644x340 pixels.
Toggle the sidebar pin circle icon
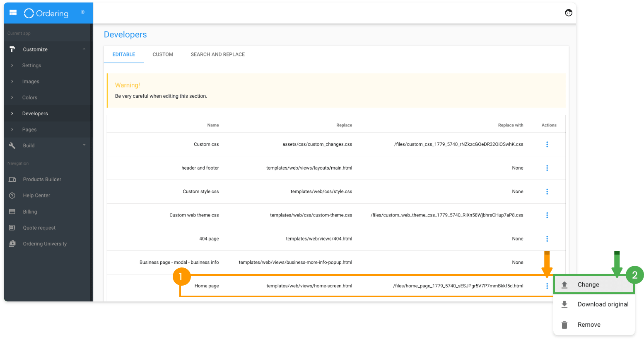click(x=83, y=12)
